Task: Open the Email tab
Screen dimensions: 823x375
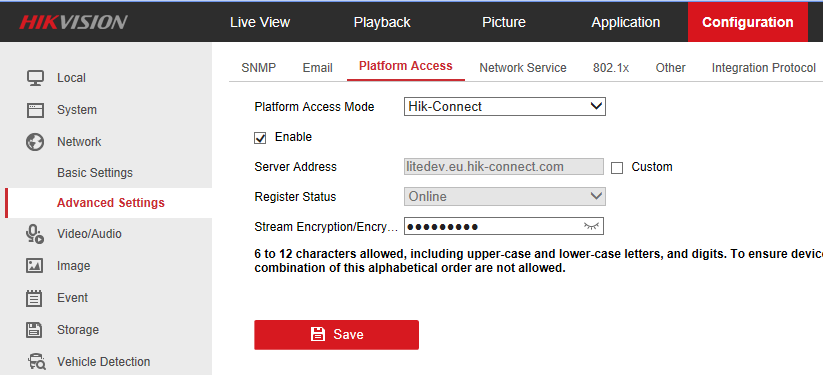Action: (x=318, y=68)
